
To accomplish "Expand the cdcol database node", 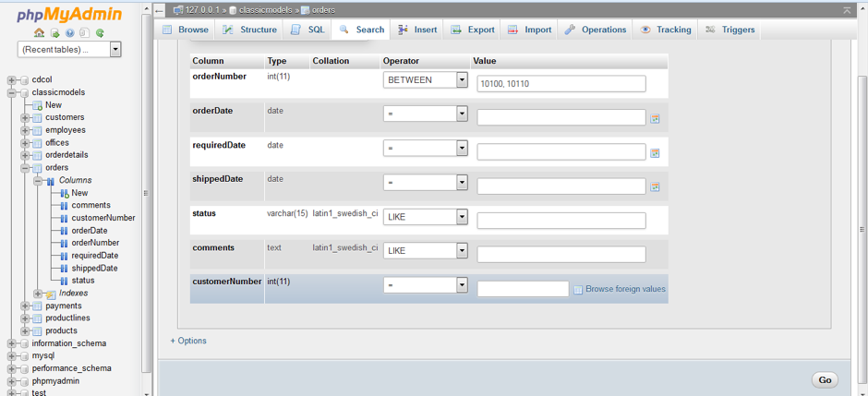I will coord(12,80).
